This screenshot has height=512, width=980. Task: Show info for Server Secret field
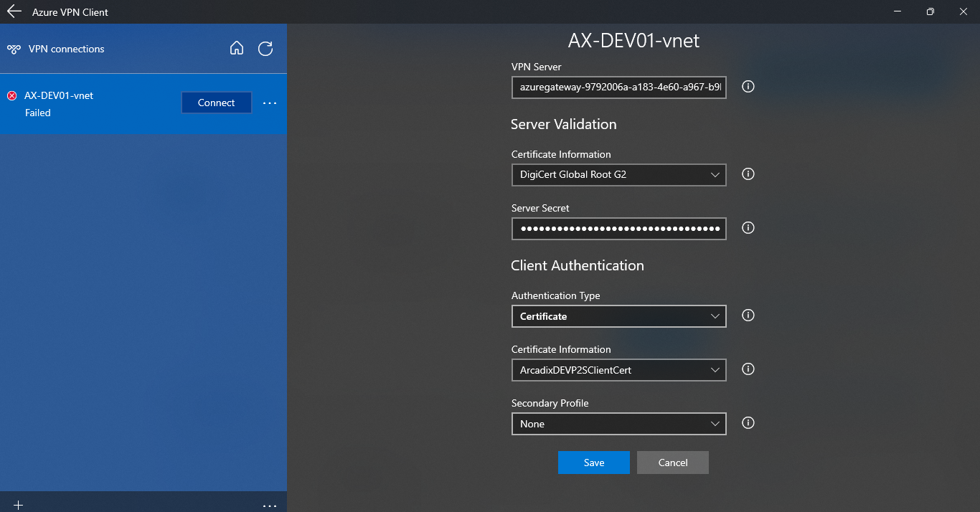(x=748, y=228)
